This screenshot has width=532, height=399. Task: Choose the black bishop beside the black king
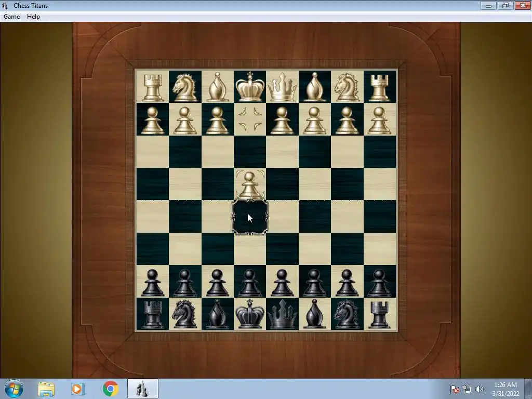[217, 314]
